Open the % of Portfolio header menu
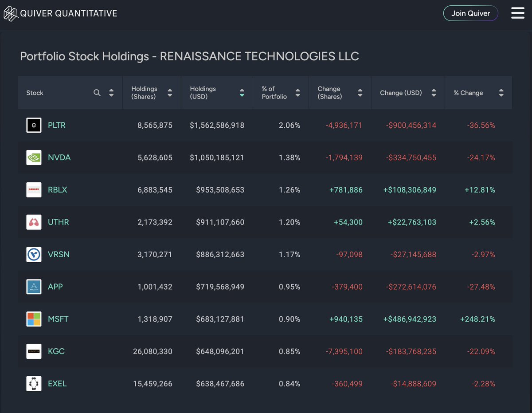 (297, 93)
